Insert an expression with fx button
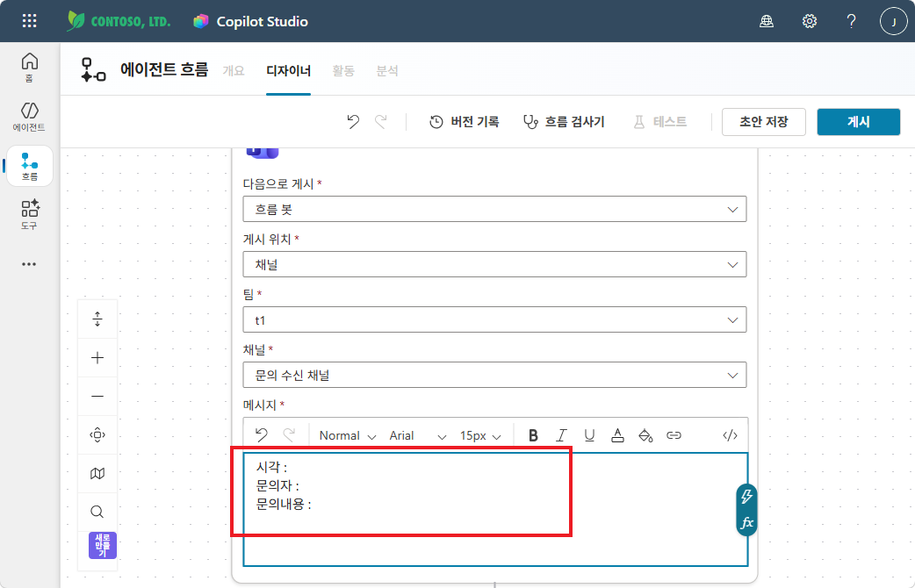 coord(747,523)
